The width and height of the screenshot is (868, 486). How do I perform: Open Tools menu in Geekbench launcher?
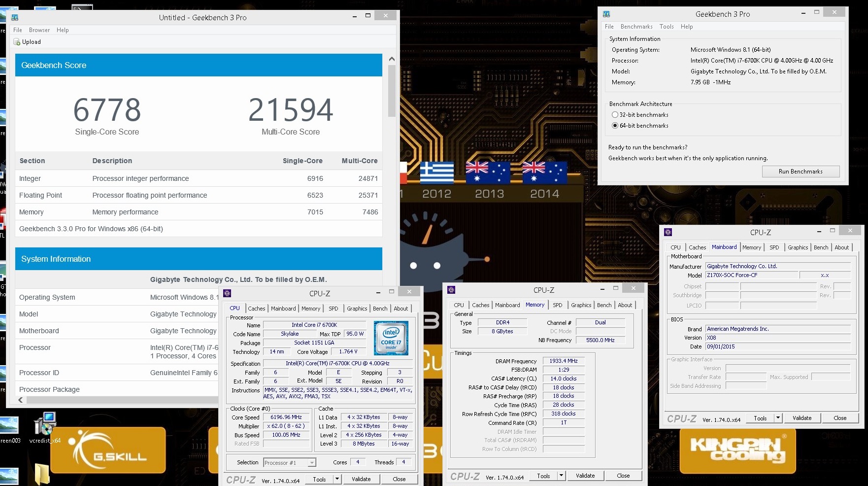[667, 27]
